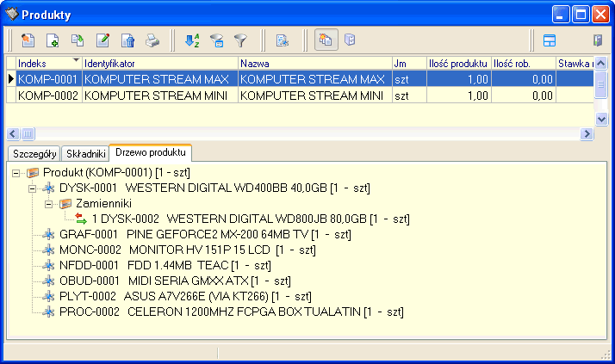Image resolution: width=615 pixels, height=364 pixels.
Task: Click Identyfikator cell KOMPUTER STREAM MINI
Action: pyautogui.click(x=160, y=96)
